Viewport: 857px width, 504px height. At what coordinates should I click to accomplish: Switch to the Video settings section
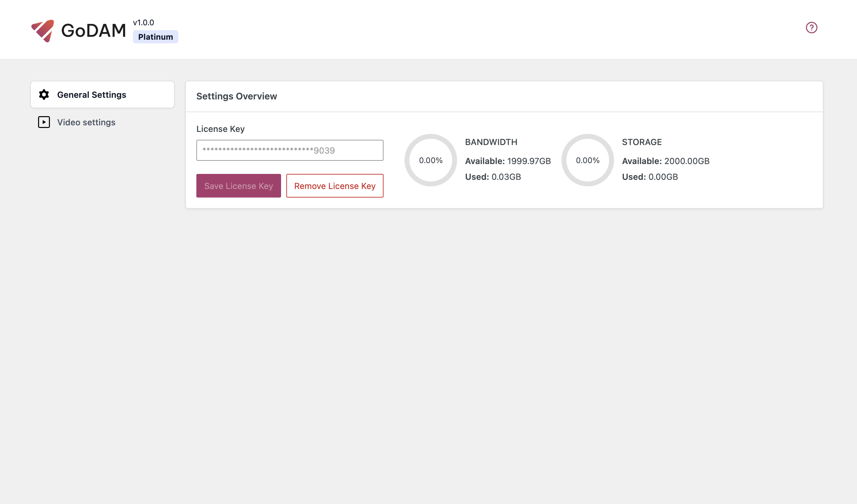click(x=86, y=122)
